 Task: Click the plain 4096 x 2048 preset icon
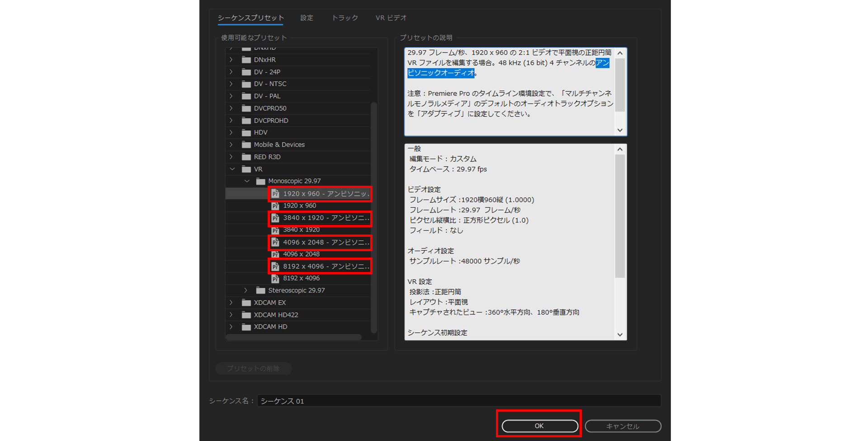click(275, 254)
